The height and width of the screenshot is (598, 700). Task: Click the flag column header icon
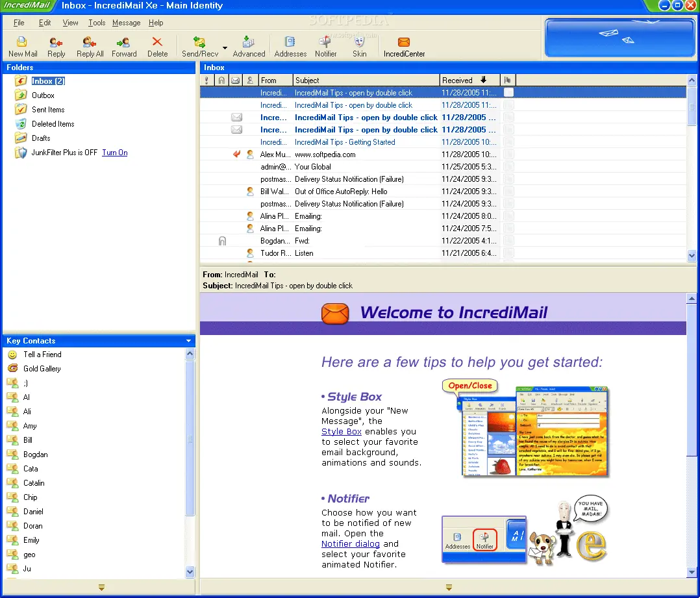pos(508,81)
